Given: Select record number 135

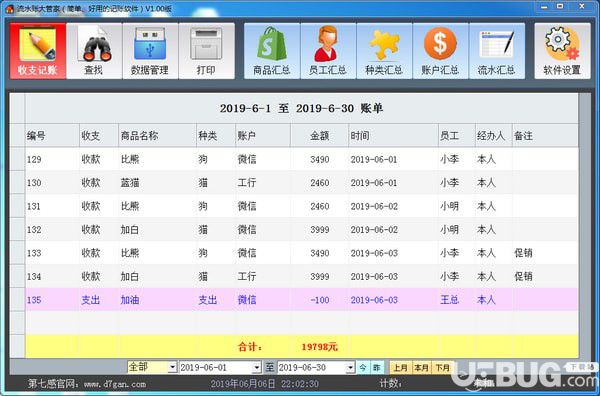Looking at the screenshot, I should pos(34,300).
